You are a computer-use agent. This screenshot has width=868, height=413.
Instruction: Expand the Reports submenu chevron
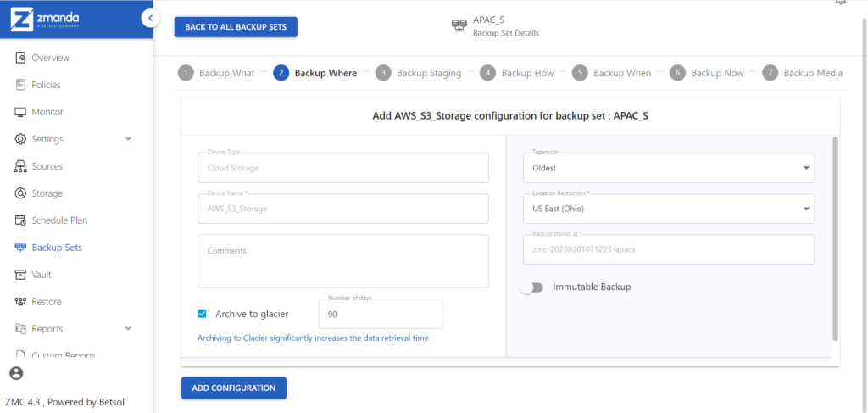point(129,329)
